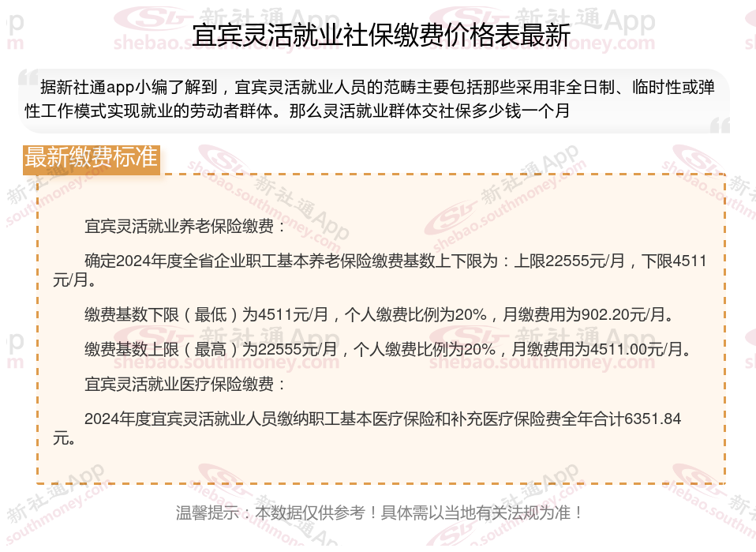Select the 最新缴费标准 orange heading label
This screenshot has width=756, height=552.
(91, 159)
